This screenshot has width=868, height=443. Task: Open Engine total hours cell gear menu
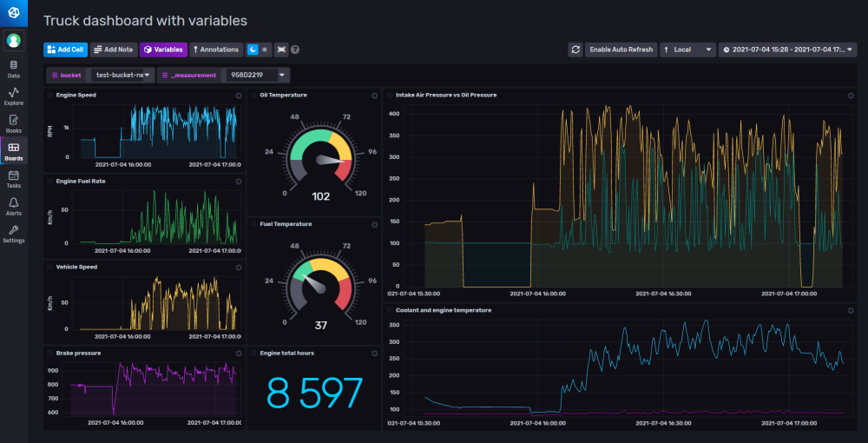[374, 353]
